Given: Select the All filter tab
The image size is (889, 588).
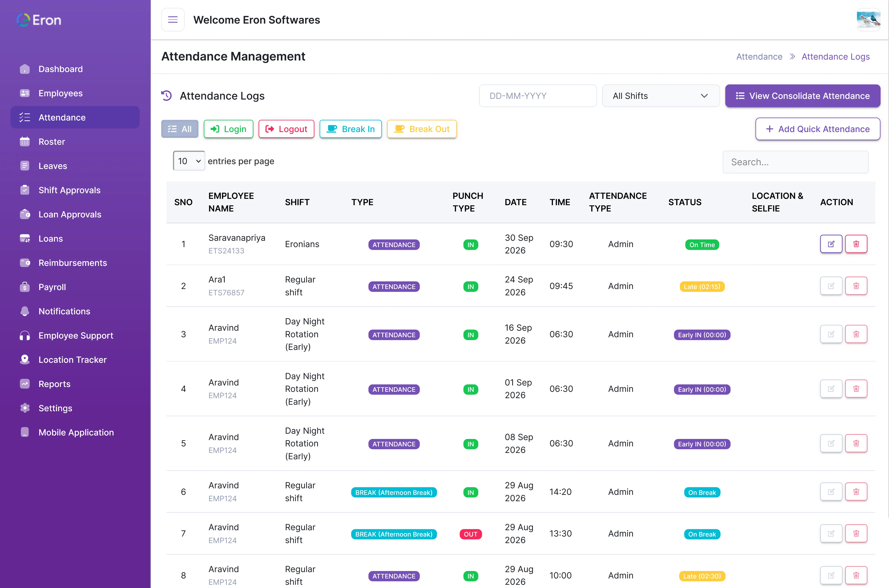Looking at the screenshot, I should [x=180, y=129].
